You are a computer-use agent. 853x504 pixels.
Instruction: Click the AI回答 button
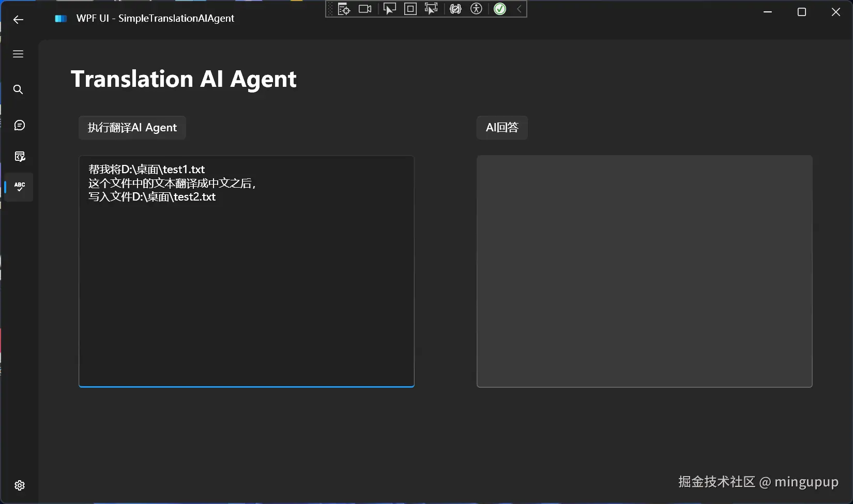pyautogui.click(x=502, y=128)
